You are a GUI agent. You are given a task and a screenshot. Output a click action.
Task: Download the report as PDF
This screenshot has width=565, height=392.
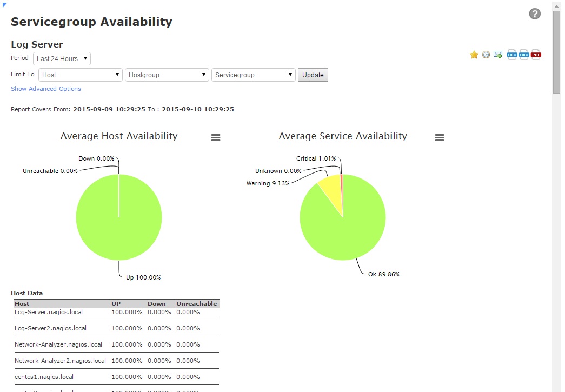[x=536, y=55]
